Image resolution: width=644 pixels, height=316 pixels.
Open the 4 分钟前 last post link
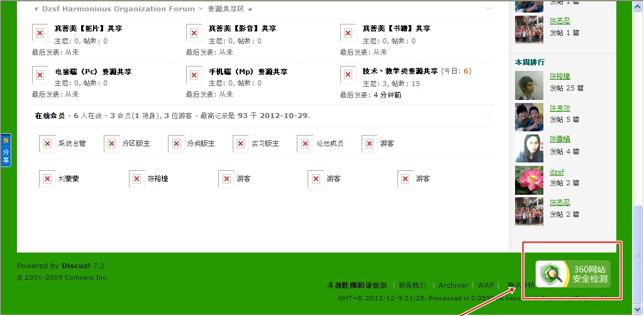pos(387,95)
